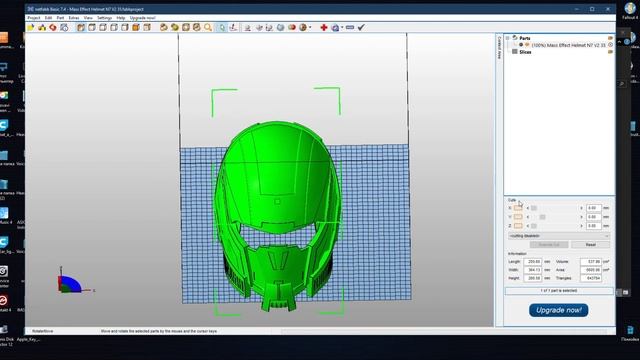Click the orange icon right of Parts row
The height and width of the screenshot is (360, 640).
[x=611, y=38]
